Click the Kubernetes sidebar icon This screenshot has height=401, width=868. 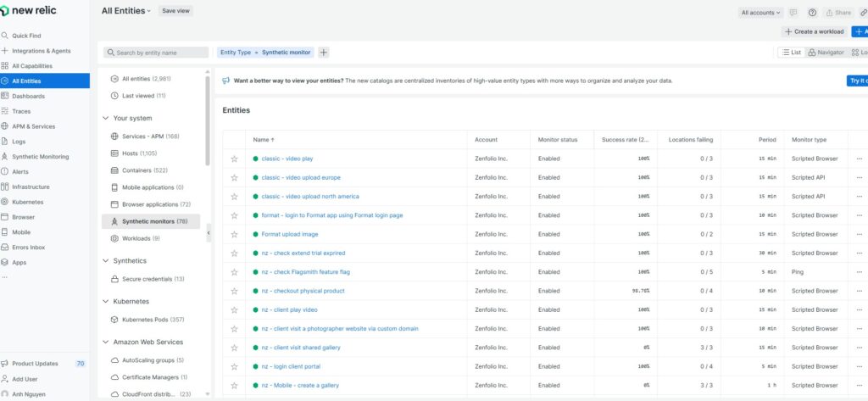coord(5,202)
